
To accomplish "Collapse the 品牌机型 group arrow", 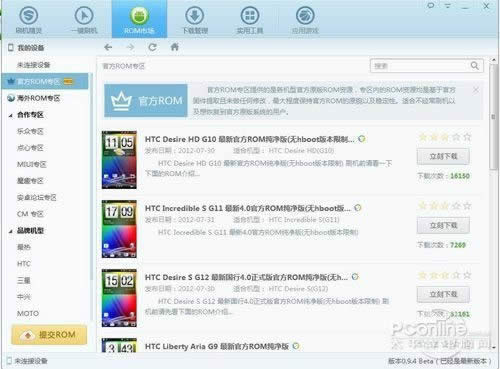I will coord(11,231).
